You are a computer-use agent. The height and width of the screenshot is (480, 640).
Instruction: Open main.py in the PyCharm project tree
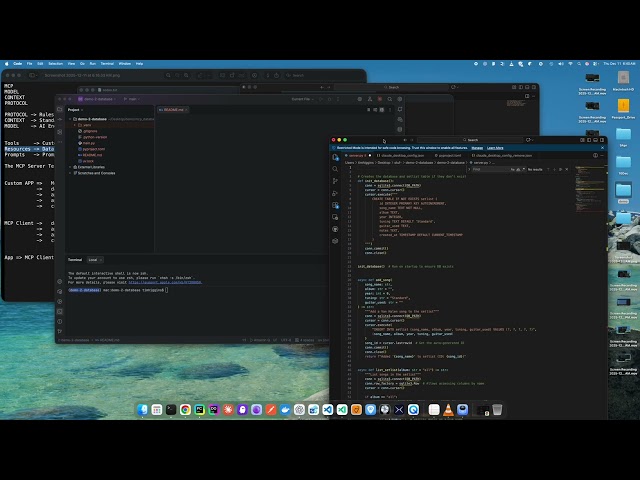(x=89, y=143)
